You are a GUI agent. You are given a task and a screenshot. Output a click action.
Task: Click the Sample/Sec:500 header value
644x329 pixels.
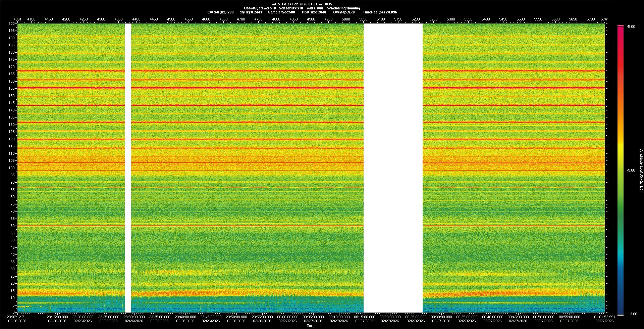coord(281,12)
